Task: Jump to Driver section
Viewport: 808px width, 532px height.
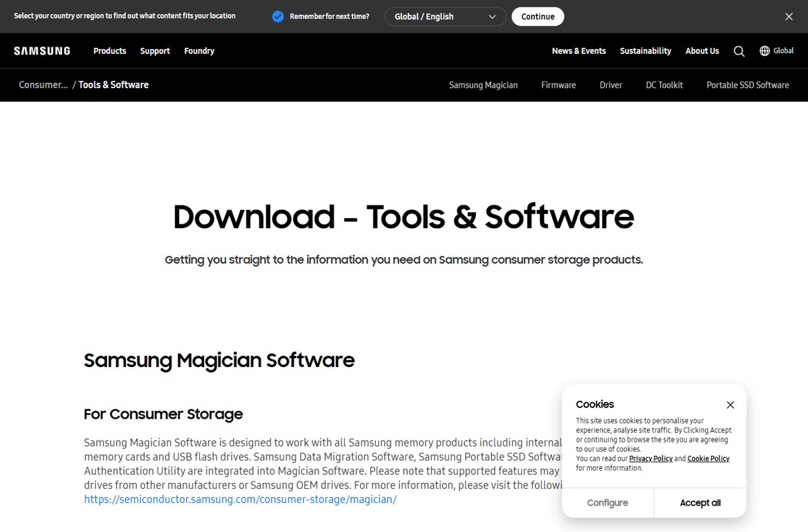Action: [x=611, y=85]
